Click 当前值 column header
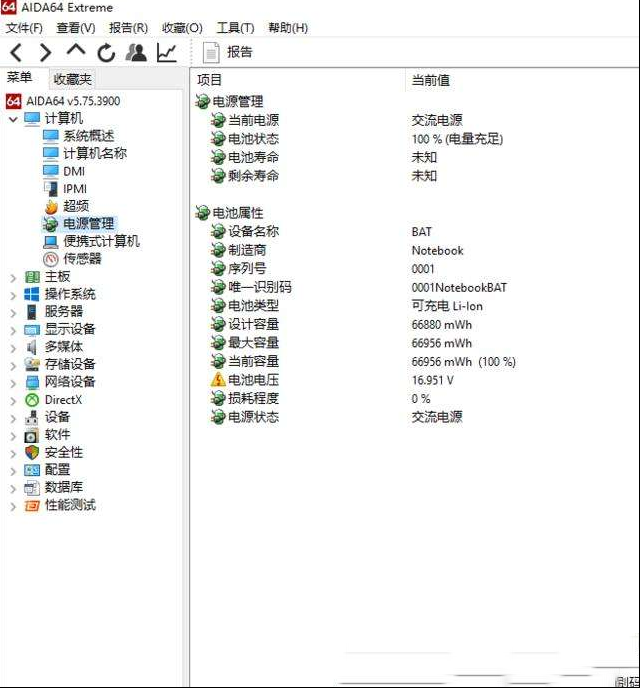 pos(430,80)
